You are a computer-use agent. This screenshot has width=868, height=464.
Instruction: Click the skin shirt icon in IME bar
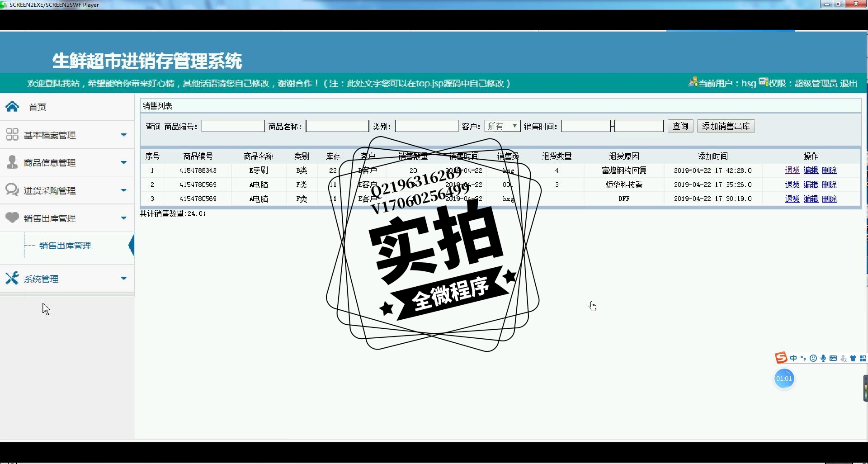853,358
